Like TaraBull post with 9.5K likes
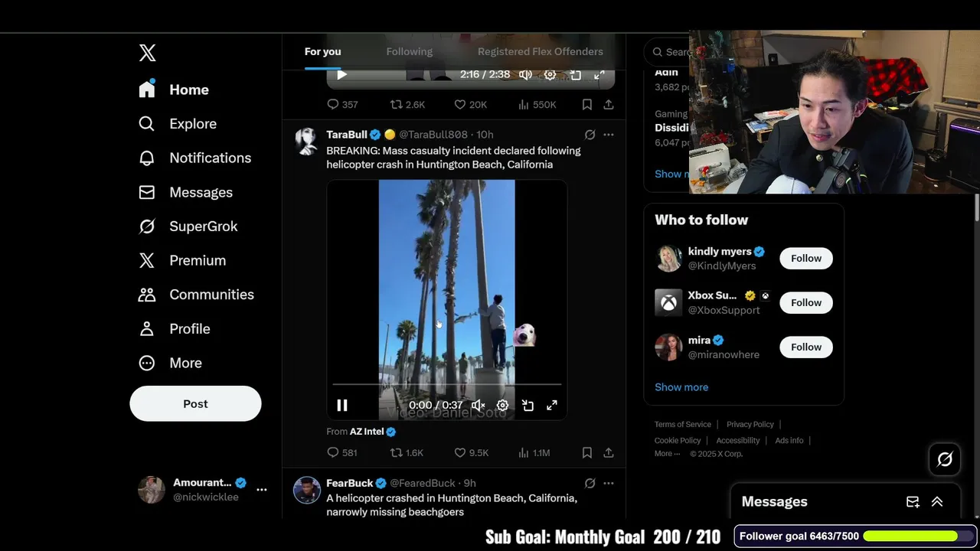980x551 pixels. click(471, 453)
